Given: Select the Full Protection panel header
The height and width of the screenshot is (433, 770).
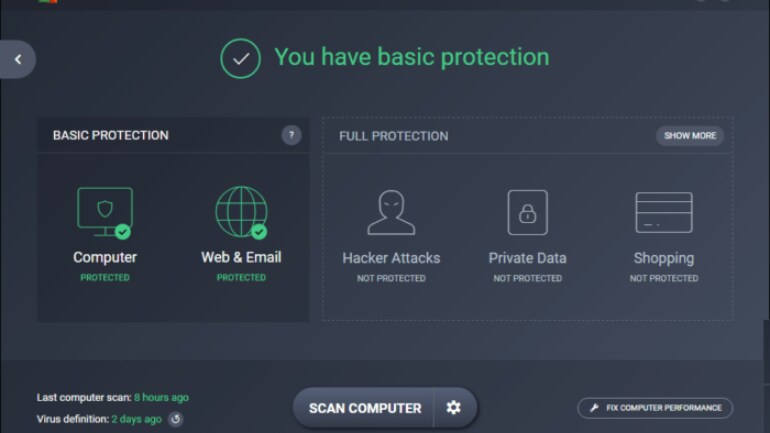Looking at the screenshot, I should pos(528,136).
